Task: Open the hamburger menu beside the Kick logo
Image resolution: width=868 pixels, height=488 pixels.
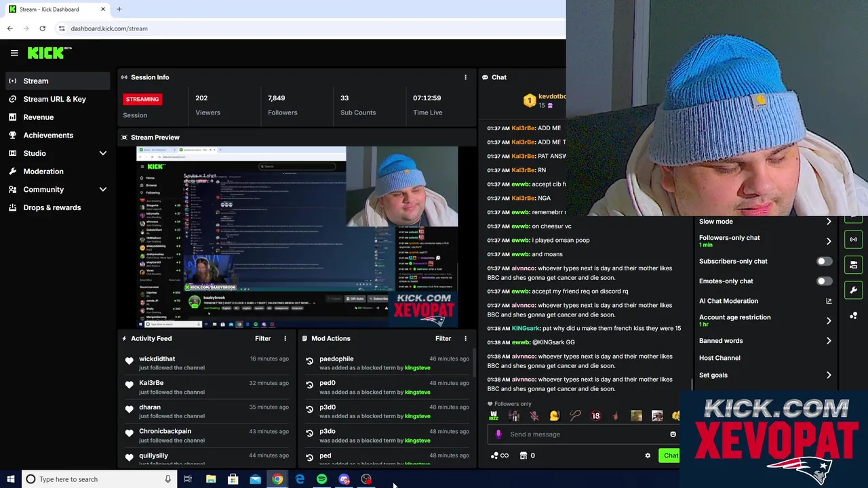Action: [14, 53]
